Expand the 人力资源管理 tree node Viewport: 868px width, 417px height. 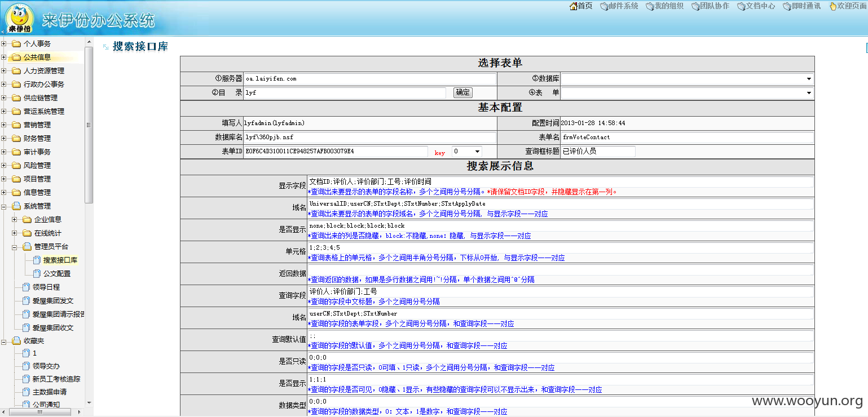click(x=4, y=70)
